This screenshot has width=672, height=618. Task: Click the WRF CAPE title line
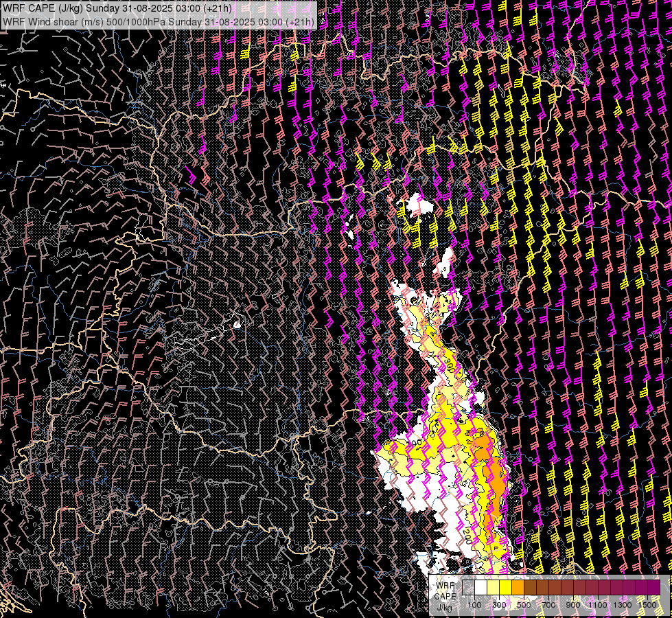pyautogui.click(x=117, y=8)
